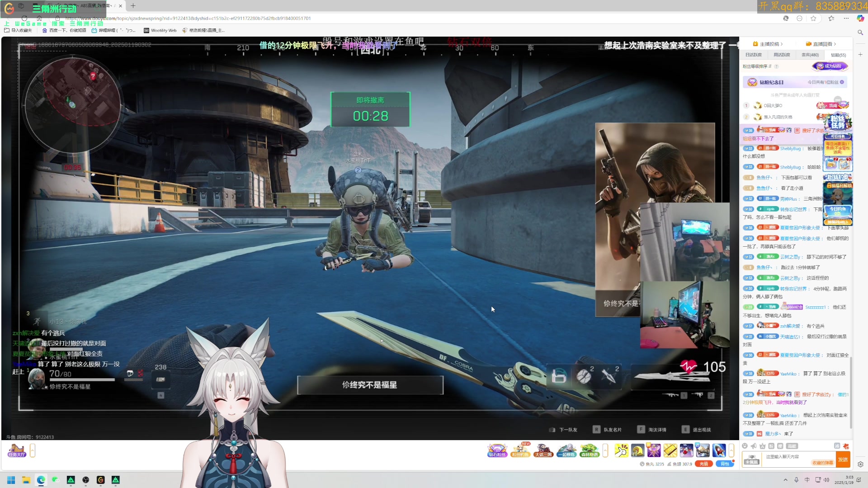Click the 成为钻粉 button
868x488 pixels.
coord(830,66)
